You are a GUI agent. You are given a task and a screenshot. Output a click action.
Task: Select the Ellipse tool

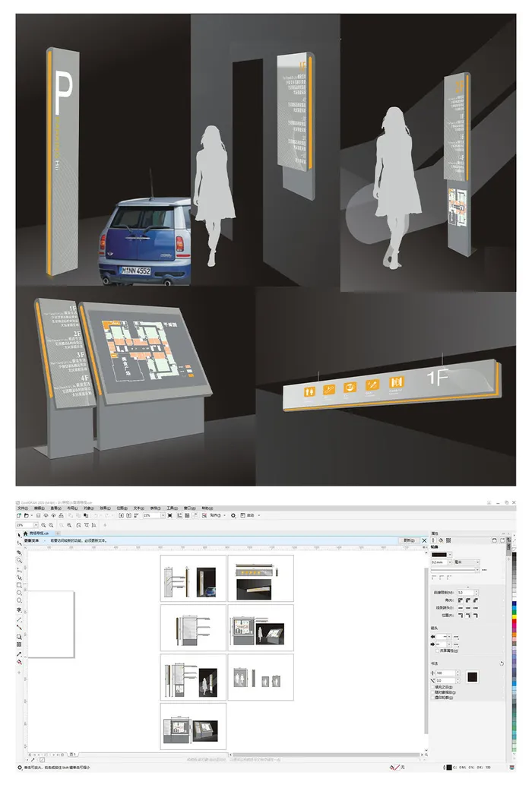[20, 594]
